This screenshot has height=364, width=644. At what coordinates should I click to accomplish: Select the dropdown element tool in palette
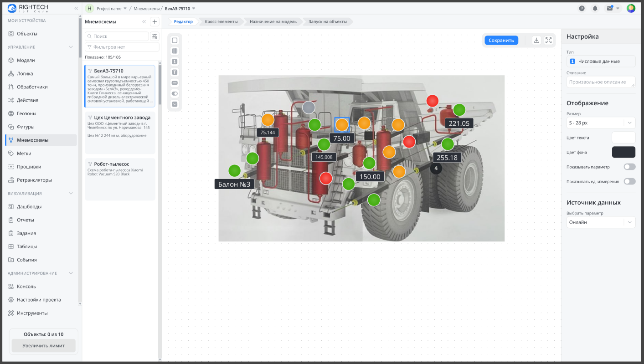175,104
